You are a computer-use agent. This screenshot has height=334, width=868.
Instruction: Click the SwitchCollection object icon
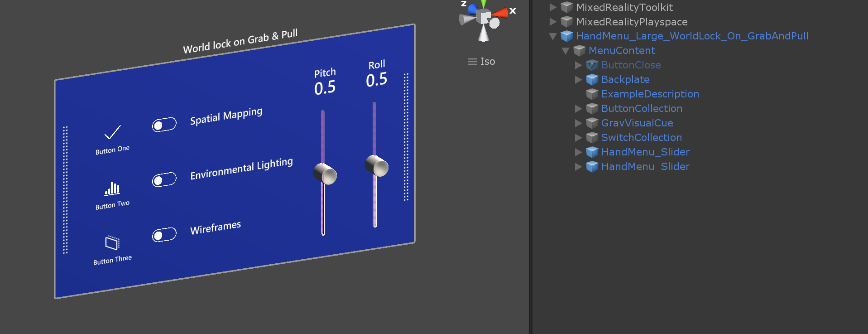pos(592,138)
